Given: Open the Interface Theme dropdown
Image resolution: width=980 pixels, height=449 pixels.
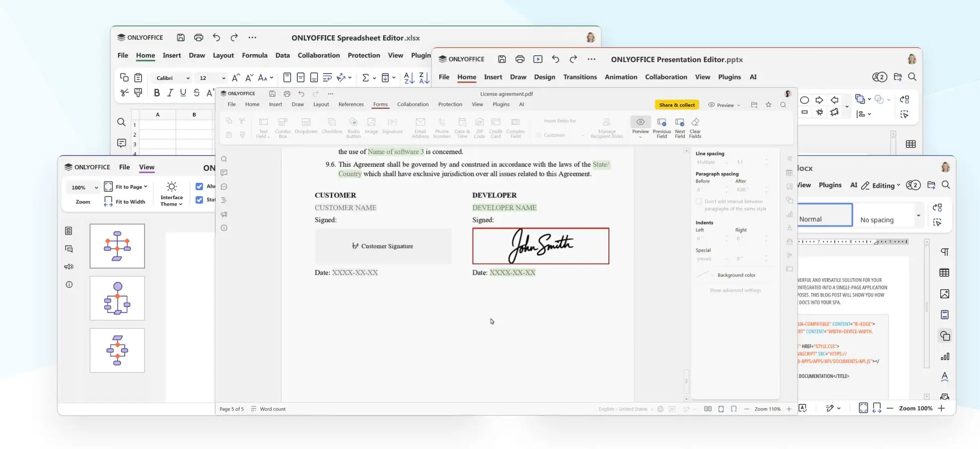Looking at the screenshot, I should click(171, 194).
